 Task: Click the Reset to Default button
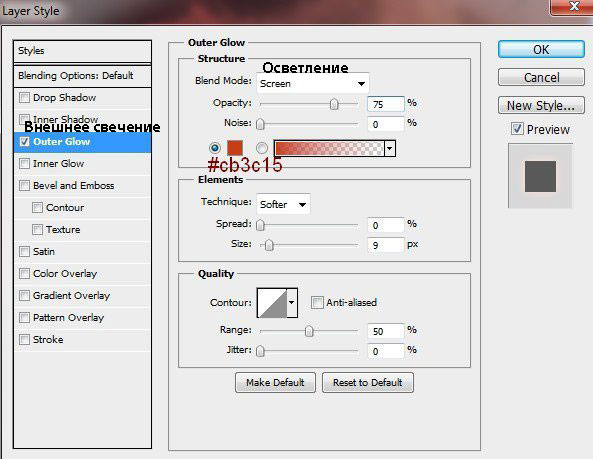(368, 383)
